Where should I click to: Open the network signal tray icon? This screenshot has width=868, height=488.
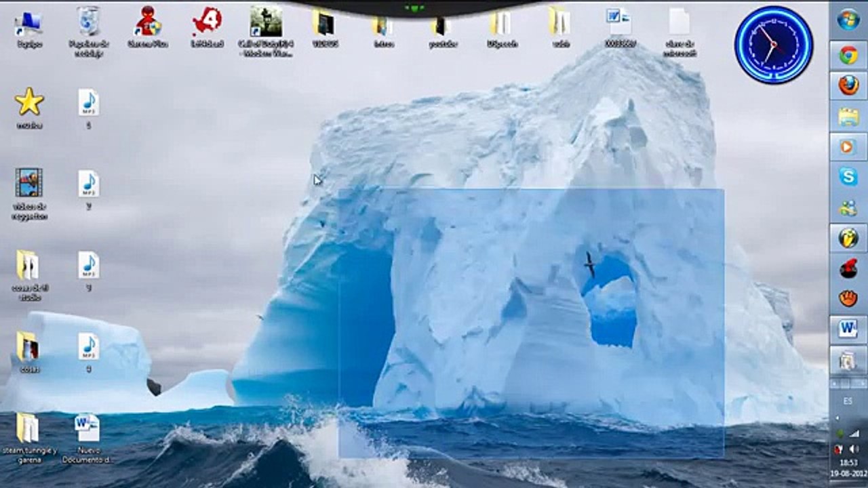[854, 432]
